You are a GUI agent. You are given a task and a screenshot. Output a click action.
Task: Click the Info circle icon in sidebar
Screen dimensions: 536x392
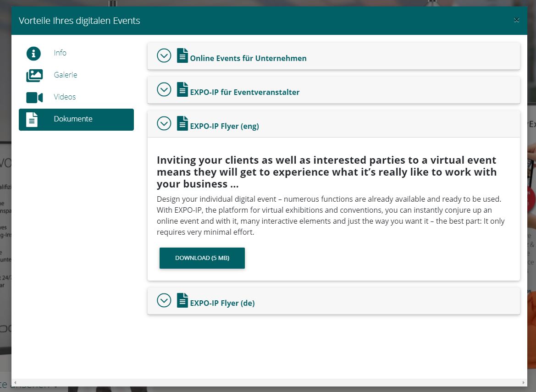tap(33, 53)
